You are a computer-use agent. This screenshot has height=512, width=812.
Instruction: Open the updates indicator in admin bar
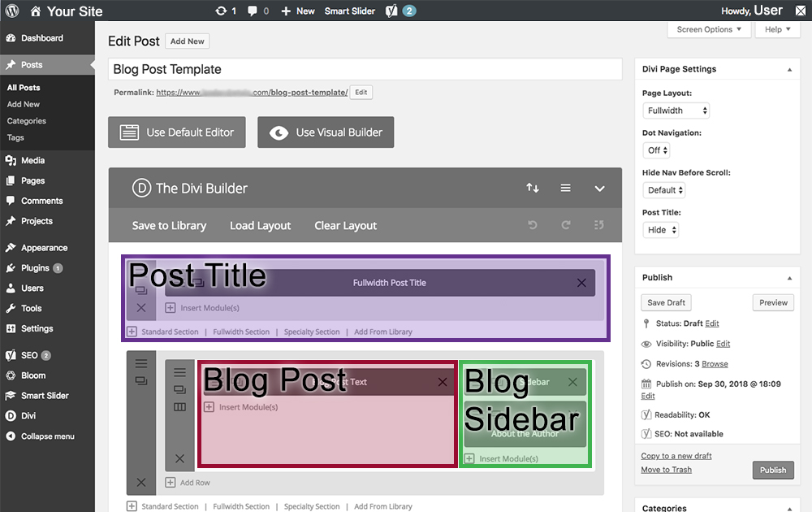point(226,11)
